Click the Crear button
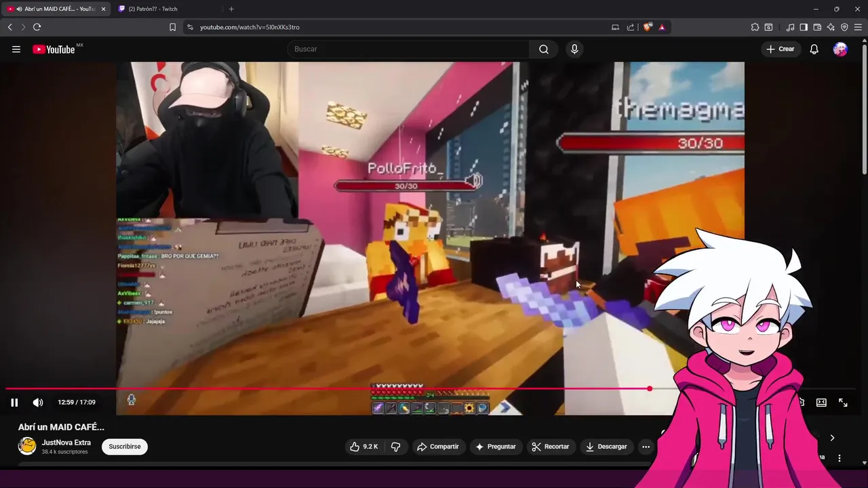 [780, 49]
